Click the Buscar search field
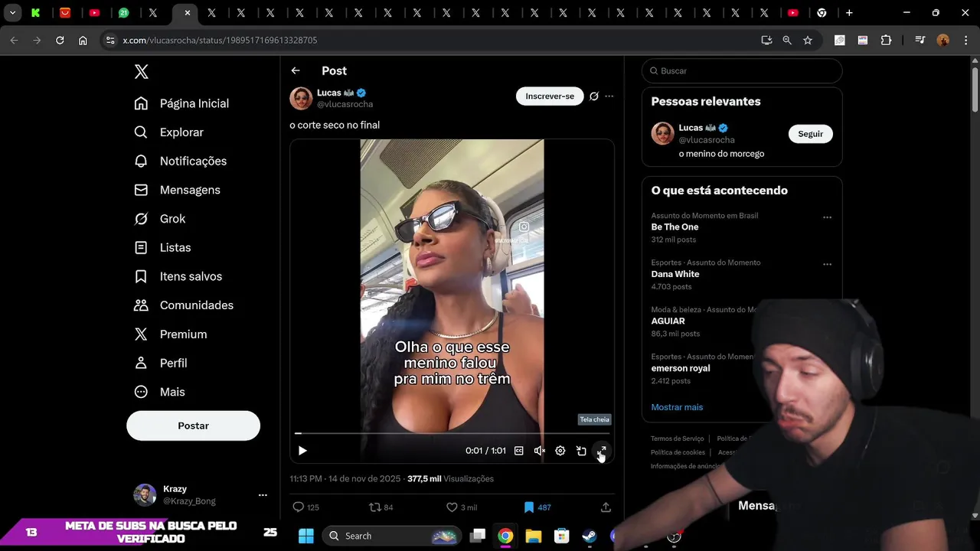The image size is (980, 551). pyautogui.click(x=742, y=70)
